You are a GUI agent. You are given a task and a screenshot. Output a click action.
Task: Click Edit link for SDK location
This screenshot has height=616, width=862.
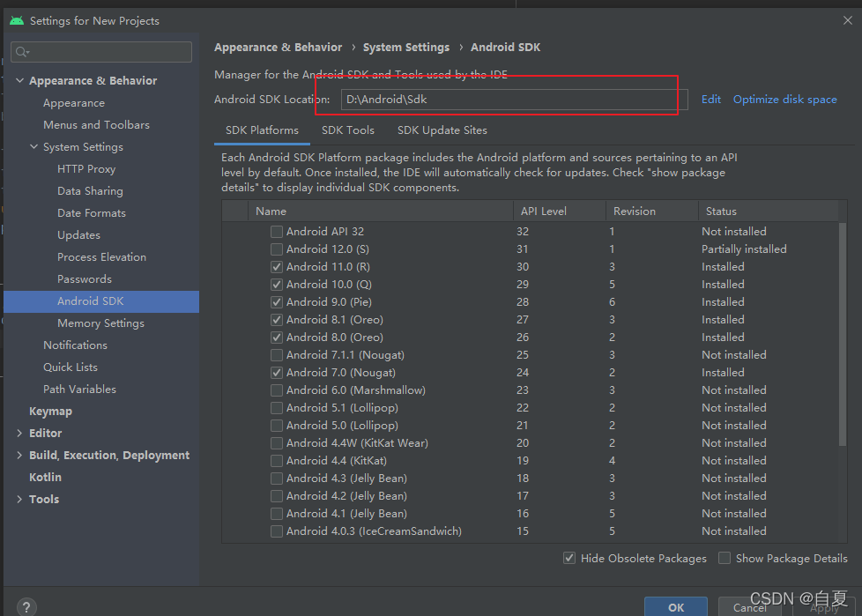[x=710, y=100]
